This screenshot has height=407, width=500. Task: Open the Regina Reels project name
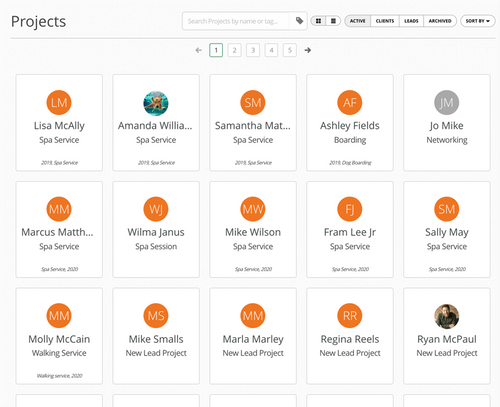[350, 339]
